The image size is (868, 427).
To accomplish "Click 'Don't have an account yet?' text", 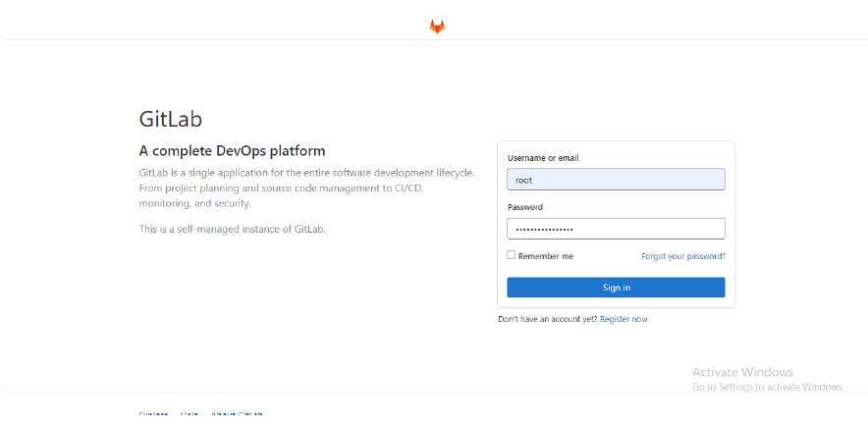I will point(548,319).
